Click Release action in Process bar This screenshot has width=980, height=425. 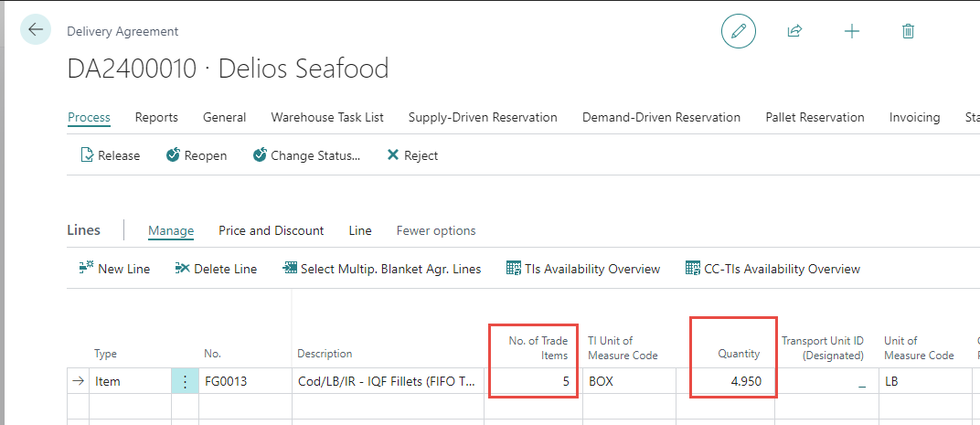pyautogui.click(x=111, y=155)
